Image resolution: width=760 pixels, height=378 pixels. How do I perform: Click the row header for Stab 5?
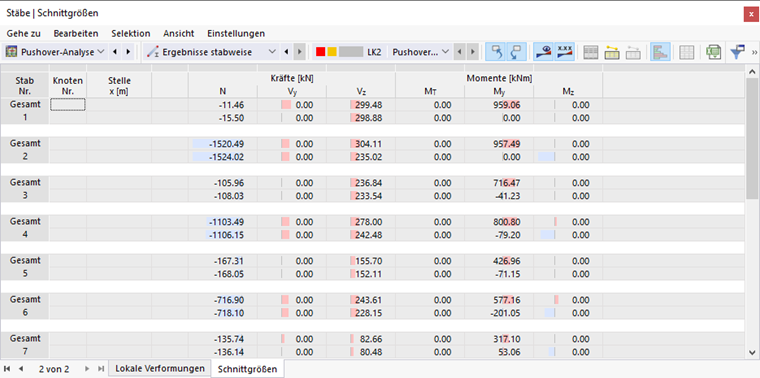(x=24, y=274)
